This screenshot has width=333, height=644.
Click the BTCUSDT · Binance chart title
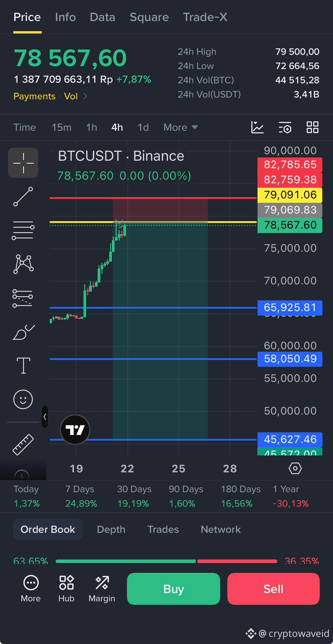coord(121,156)
